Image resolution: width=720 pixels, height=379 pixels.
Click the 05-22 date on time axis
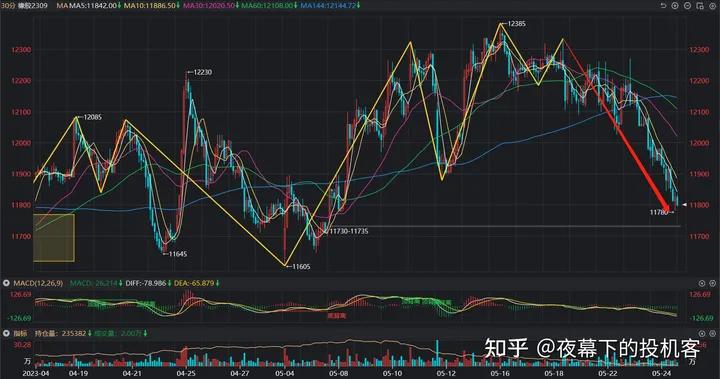pos(608,373)
